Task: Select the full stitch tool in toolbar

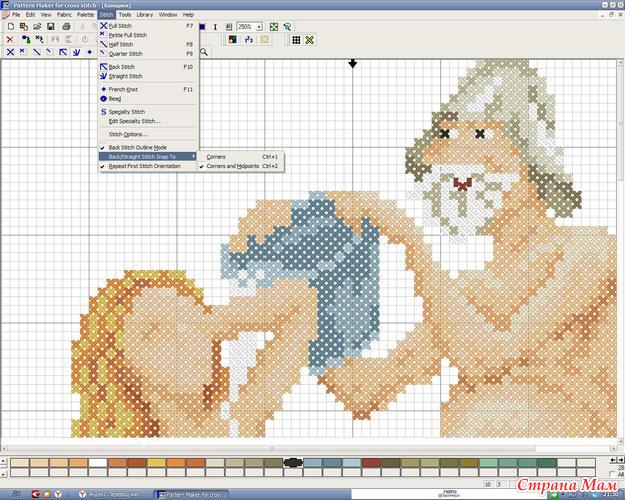Action: coord(10,52)
